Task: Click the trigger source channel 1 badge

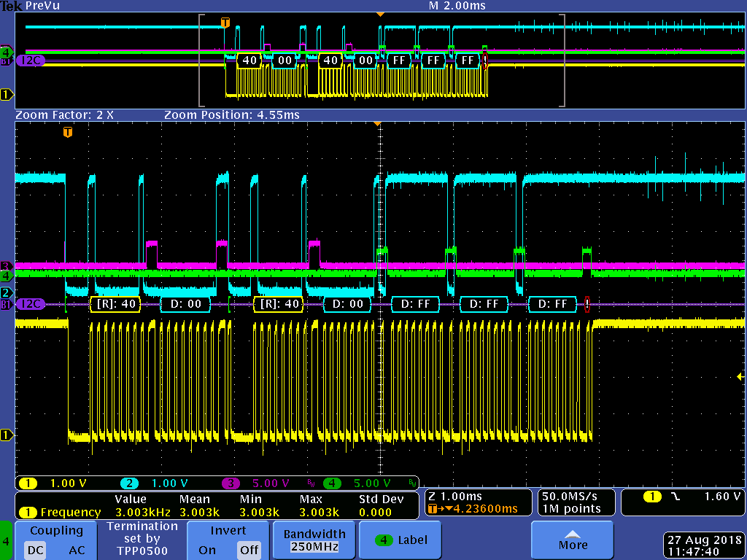Action: pos(652,497)
